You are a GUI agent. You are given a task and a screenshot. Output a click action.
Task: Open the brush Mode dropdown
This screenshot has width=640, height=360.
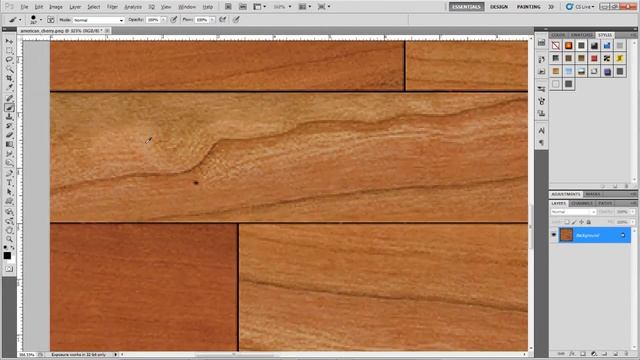(x=98, y=20)
